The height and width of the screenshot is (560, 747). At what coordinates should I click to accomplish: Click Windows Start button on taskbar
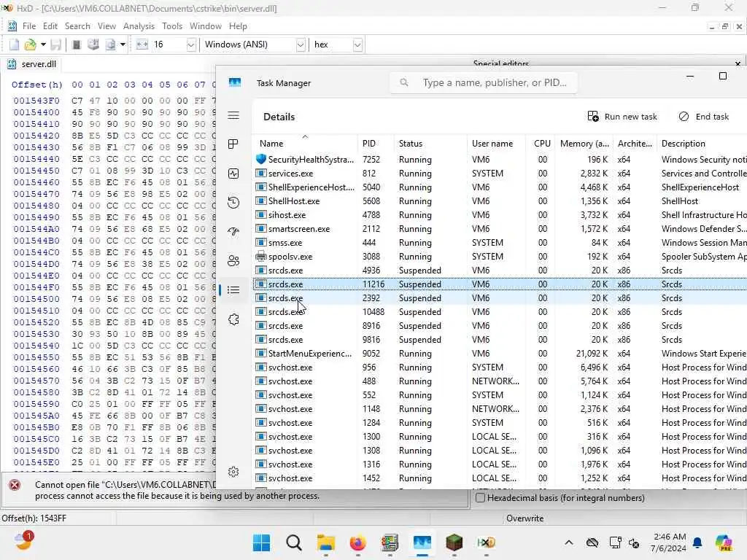click(262, 542)
